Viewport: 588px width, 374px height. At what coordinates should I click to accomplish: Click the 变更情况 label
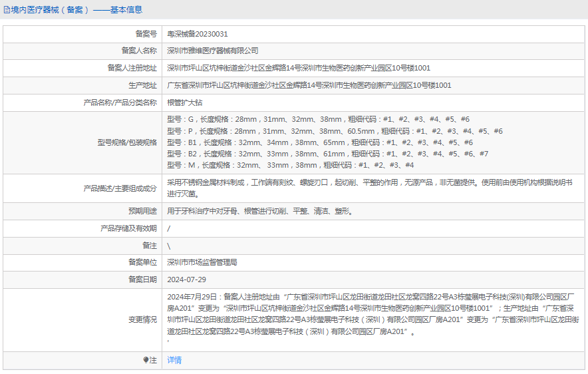pos(142,319)
